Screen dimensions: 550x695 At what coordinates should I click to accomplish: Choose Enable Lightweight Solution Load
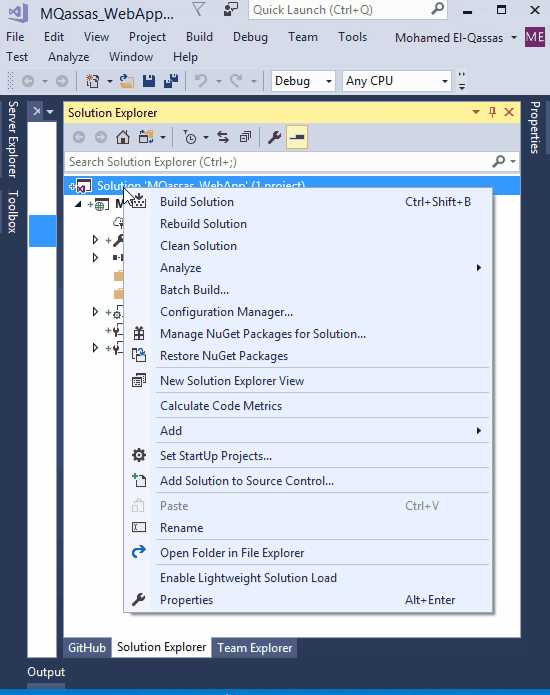[x=308, y=578]
